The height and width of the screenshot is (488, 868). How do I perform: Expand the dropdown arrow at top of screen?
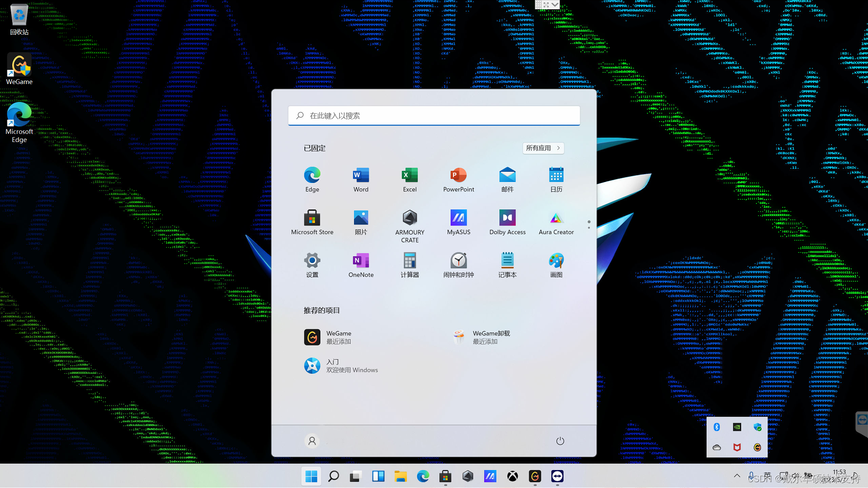click(x=555, y=4)
